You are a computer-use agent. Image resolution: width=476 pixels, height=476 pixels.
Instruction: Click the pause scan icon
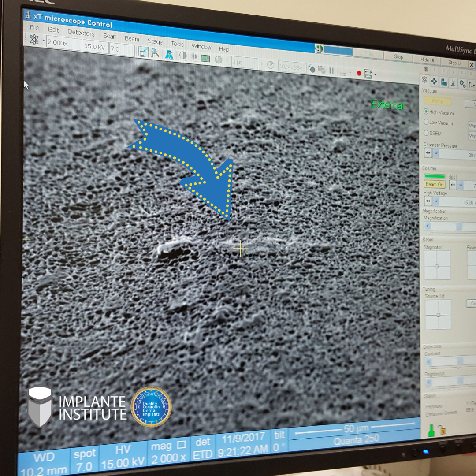(x=331, y=71)
